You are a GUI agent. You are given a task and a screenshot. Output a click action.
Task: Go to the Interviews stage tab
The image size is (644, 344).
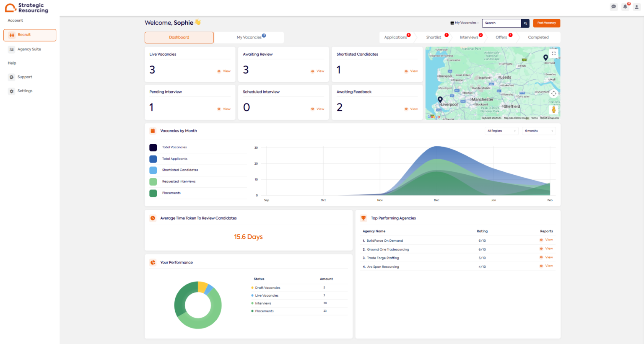pyautogui.click(x=469, y=37)
